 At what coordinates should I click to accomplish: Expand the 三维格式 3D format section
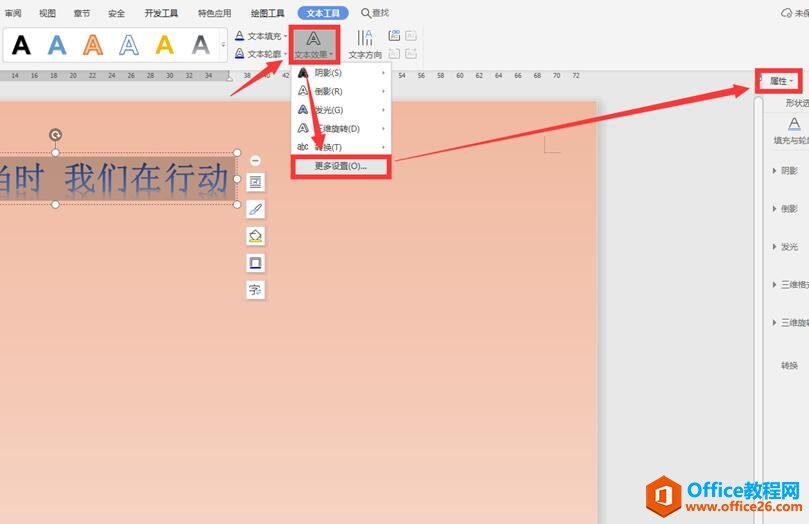(790, 285)
